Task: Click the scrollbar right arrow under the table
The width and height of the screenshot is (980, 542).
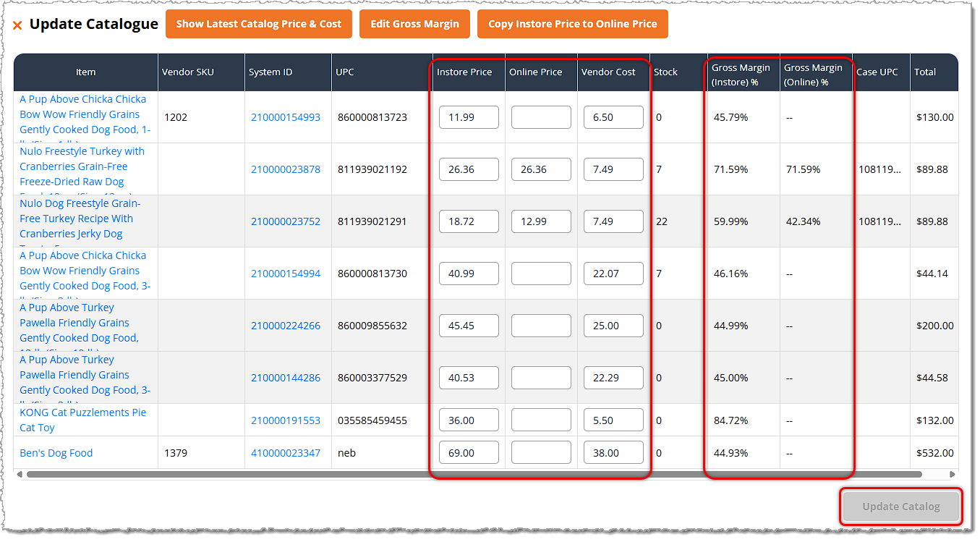Action: click(953, 475)
